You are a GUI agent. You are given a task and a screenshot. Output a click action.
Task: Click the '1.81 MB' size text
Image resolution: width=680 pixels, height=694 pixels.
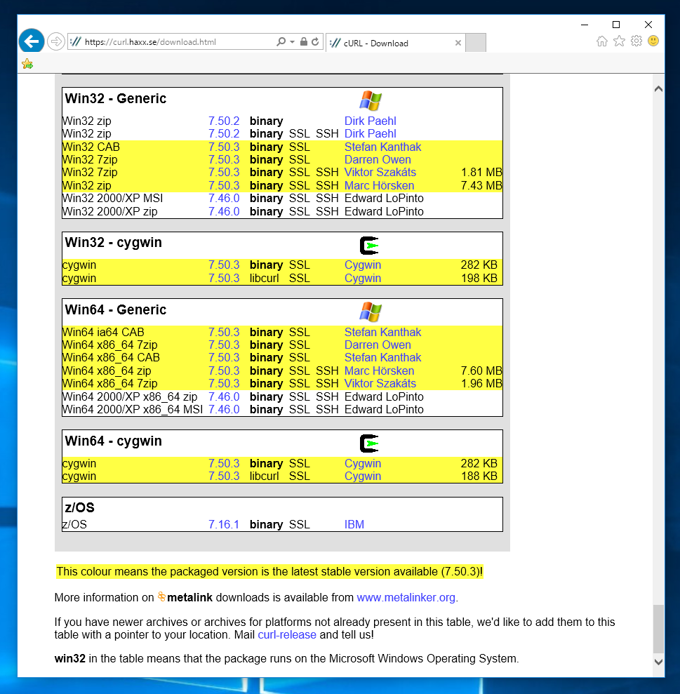pyautogui.click(x=481, y=172)
